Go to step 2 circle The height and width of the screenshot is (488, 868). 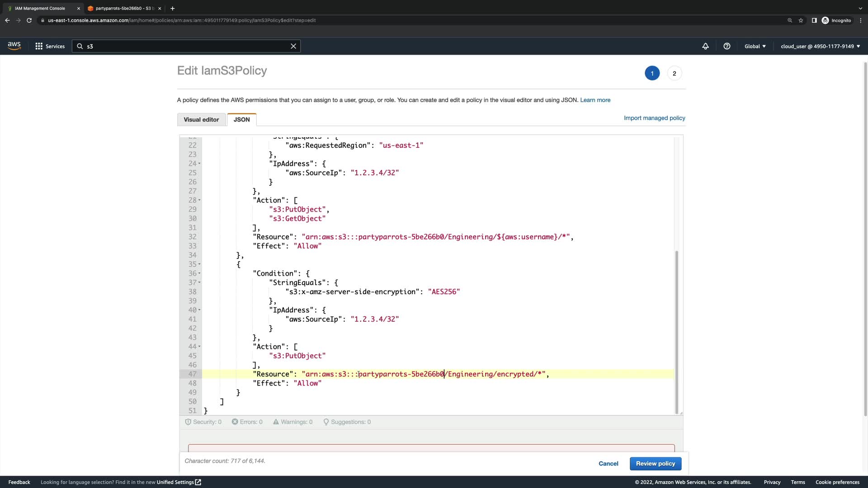[674, 73]
